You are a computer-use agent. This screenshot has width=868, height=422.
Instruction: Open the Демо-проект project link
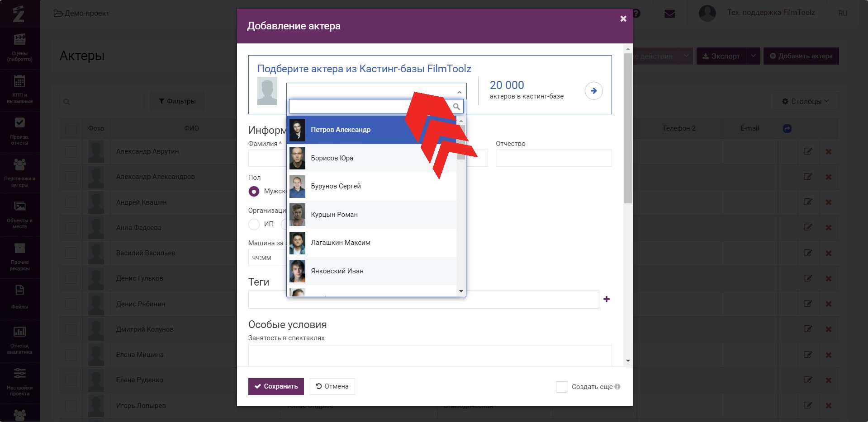[81, 13]
